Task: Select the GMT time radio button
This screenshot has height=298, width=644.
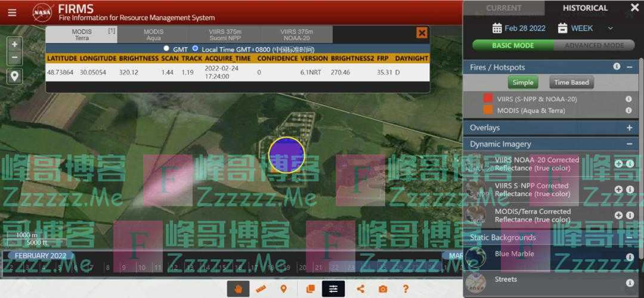Action: pos(166,49)
